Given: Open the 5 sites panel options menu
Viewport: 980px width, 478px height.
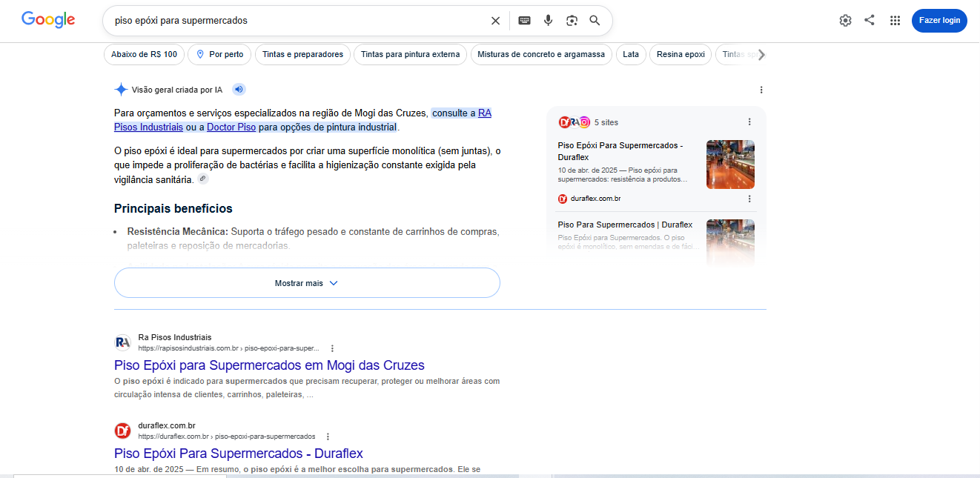Looking at the screenshot, I should [x=749, y=122].
